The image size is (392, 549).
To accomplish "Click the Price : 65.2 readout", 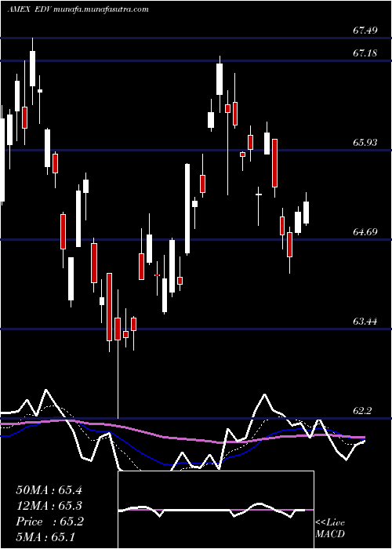I will tap(49, 522).
